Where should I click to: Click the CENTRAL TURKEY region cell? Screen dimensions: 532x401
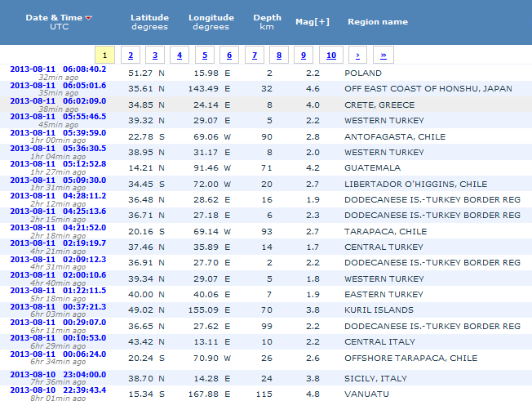point(383,247)
